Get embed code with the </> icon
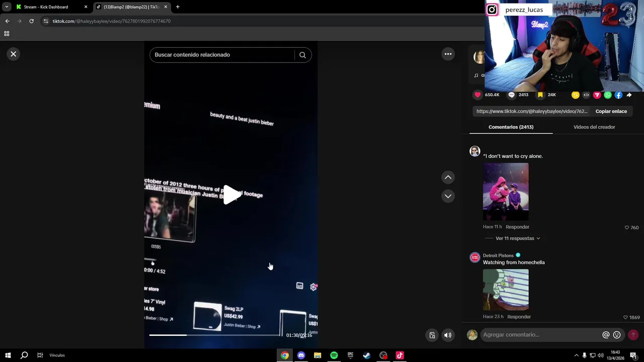This screenshot has height=362, width=644. (586, 95)
